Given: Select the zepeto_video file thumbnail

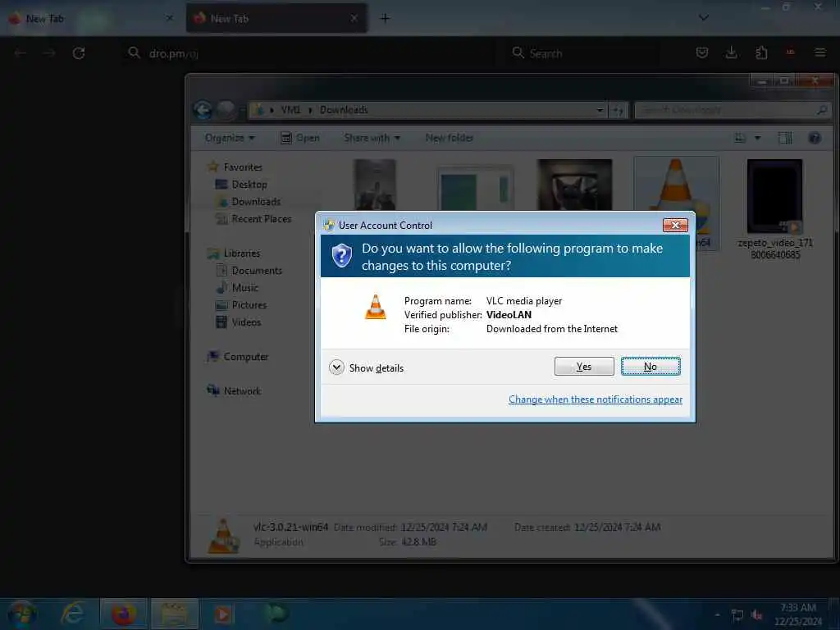Looking at the screenshot, I should 774,196.
